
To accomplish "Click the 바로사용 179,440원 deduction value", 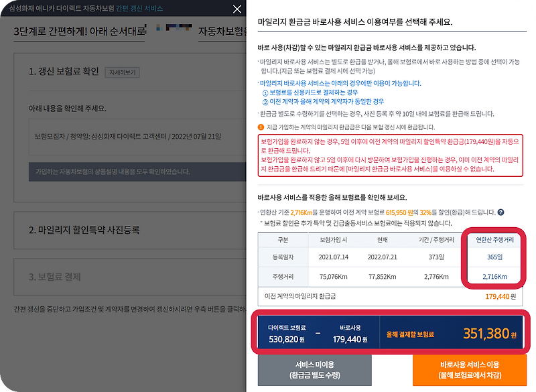I will tap(350, 339).
